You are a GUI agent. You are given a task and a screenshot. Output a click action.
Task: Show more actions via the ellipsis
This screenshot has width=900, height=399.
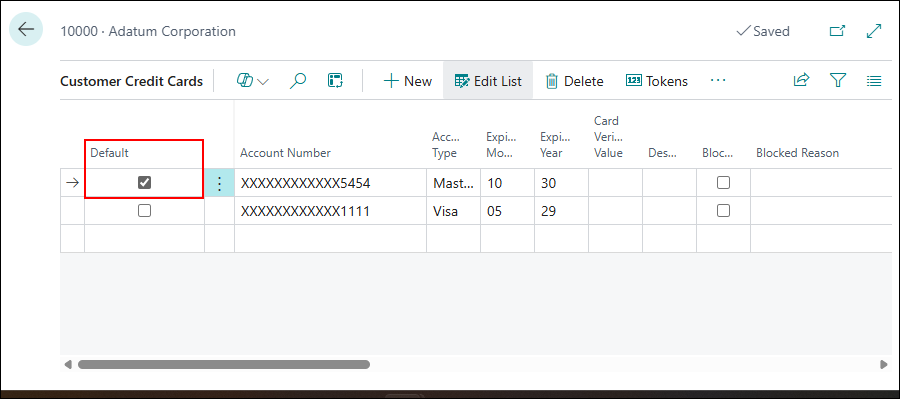pos(718,80)
